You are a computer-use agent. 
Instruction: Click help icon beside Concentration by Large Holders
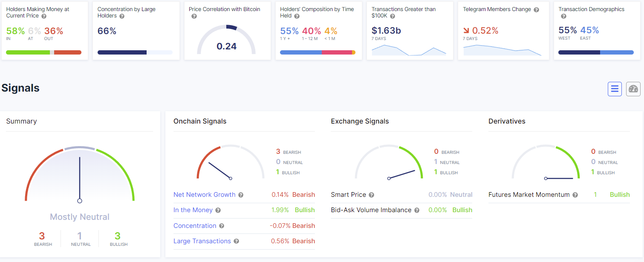tap(122, 16)
